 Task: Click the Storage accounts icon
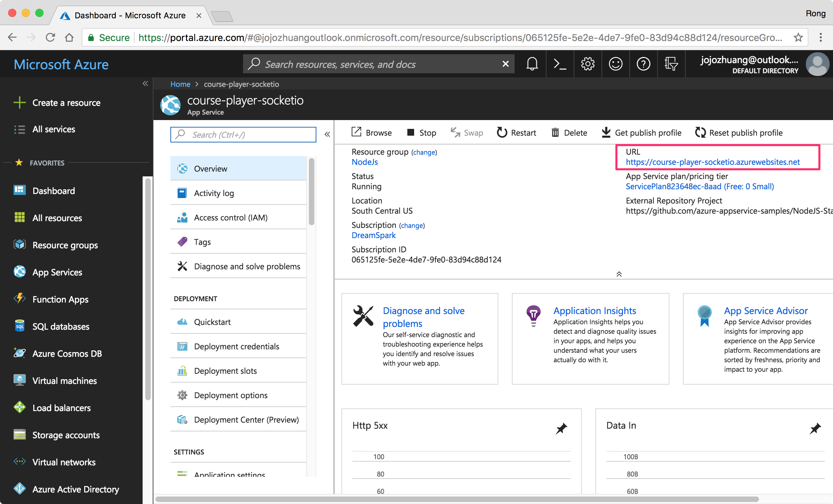[x=20, y=434]
